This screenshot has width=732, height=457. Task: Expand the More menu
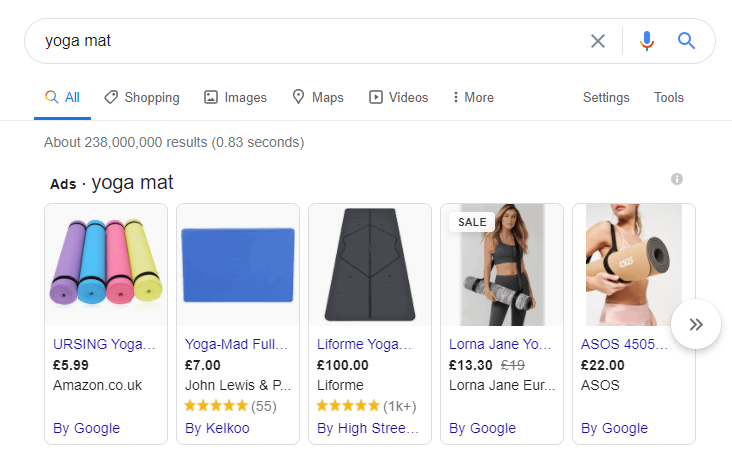pos(473,97)
